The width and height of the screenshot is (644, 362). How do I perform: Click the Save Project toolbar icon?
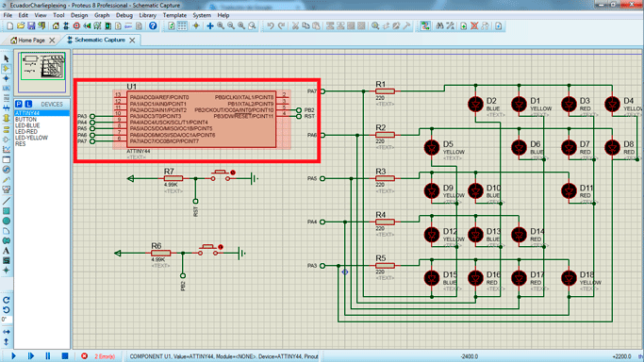[31, 25]
